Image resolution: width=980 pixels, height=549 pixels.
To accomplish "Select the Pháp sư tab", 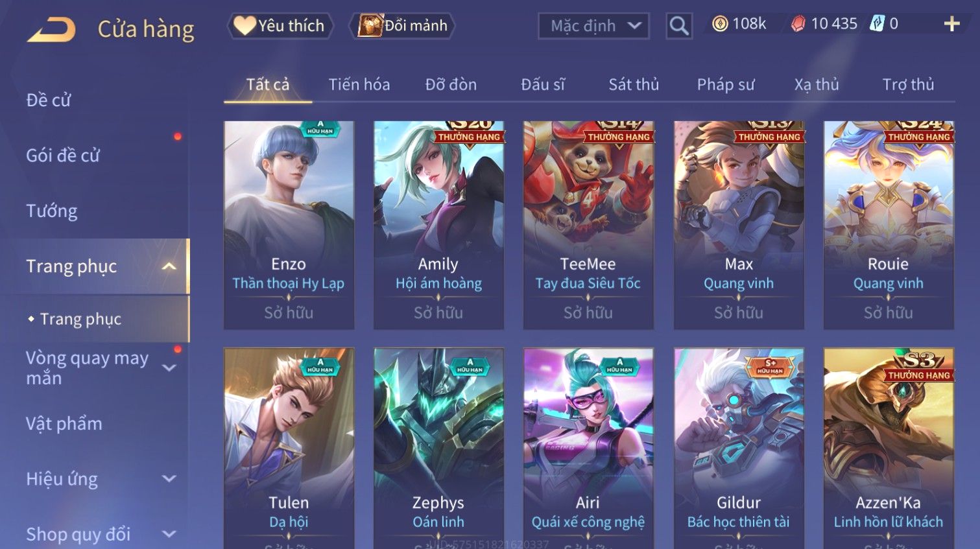I will [x=726, y=84].
